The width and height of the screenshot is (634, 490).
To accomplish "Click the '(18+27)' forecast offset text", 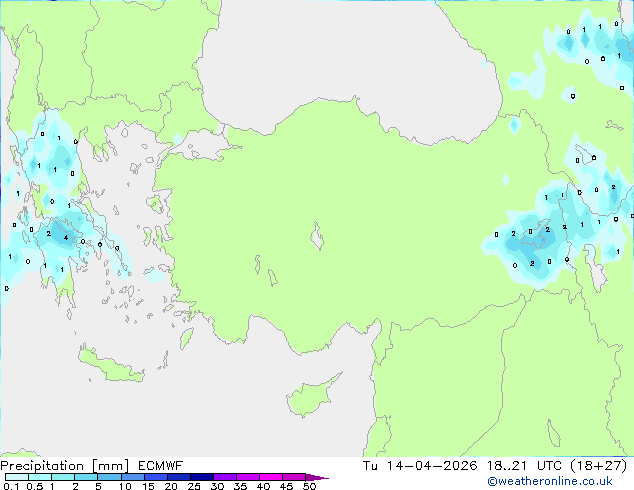I will [599, 466].
